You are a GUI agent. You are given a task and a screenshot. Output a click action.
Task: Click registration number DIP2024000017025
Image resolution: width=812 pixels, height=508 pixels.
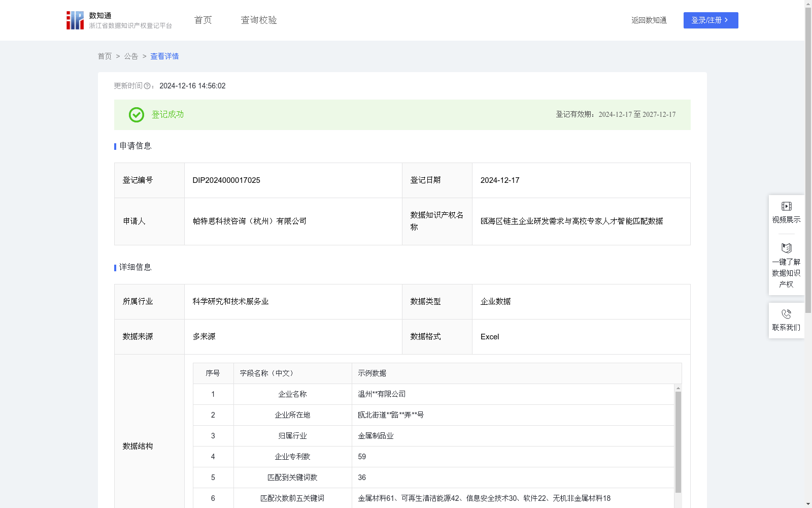pos(226,180)
